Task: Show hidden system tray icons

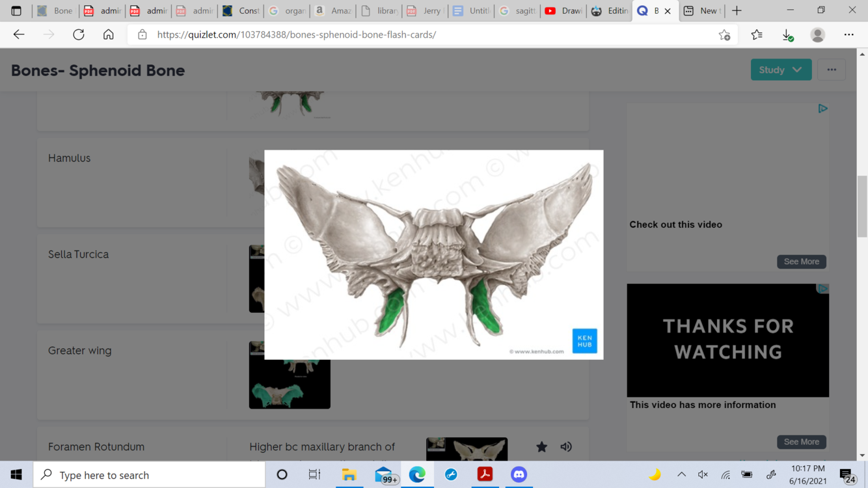Action: pos(681,475)
